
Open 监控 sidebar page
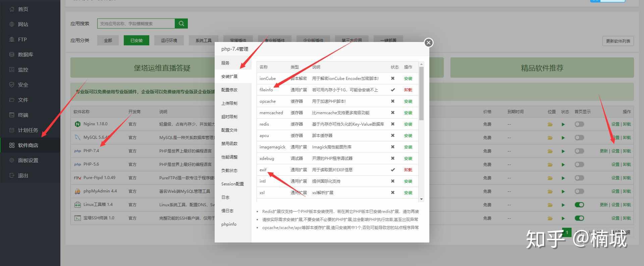[x=23, y=70]
